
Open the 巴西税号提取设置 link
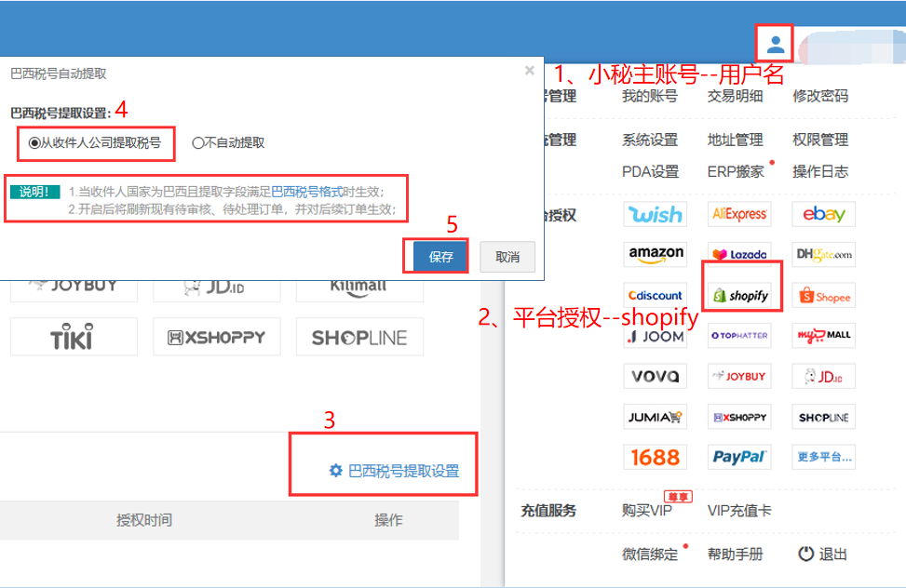[403, 471]
